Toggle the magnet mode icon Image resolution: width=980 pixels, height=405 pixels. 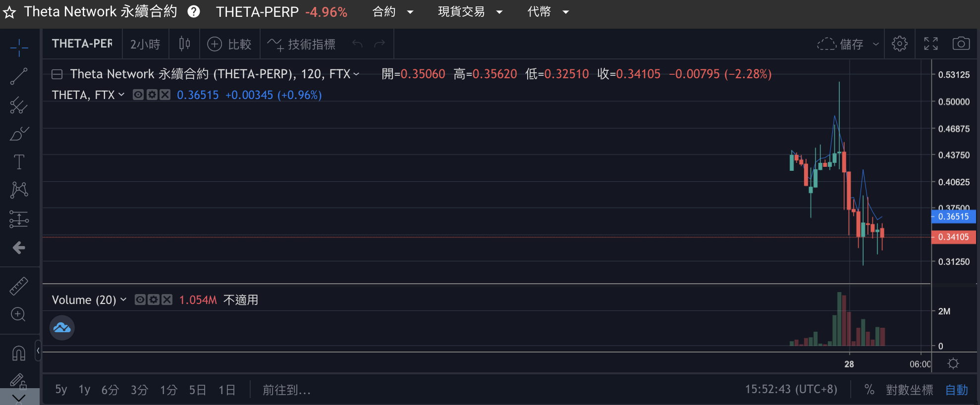pyautogui.click(x=19, y=353)
